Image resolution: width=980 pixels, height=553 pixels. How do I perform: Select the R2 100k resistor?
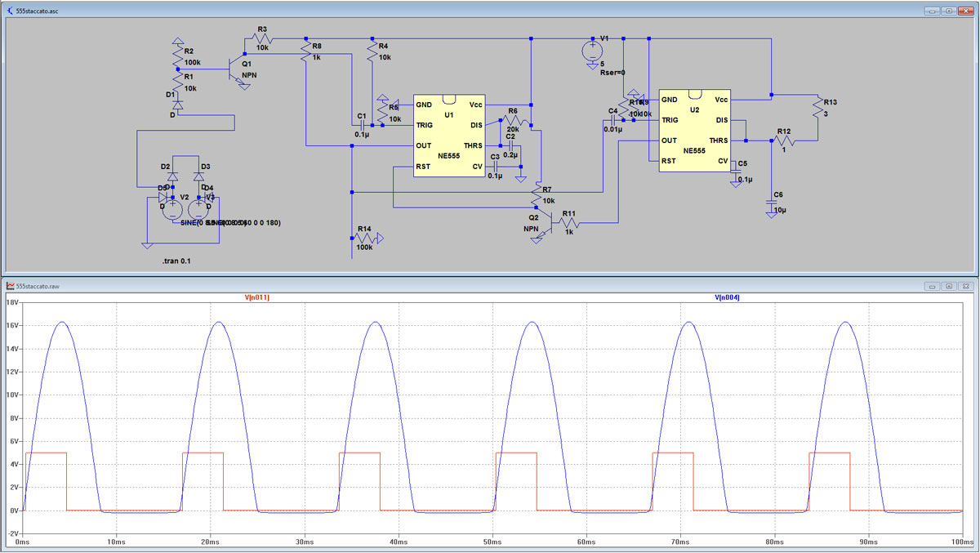[177, 56]
